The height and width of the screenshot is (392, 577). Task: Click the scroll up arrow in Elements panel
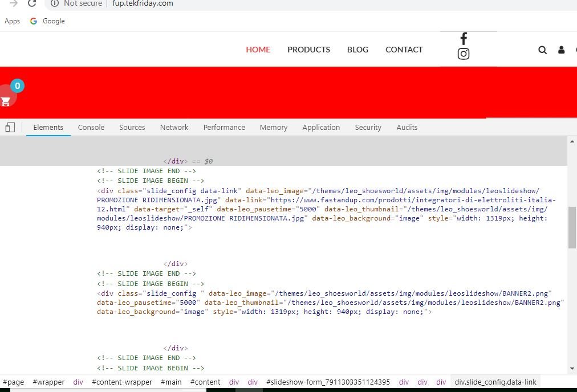click(x=572, y=141)
